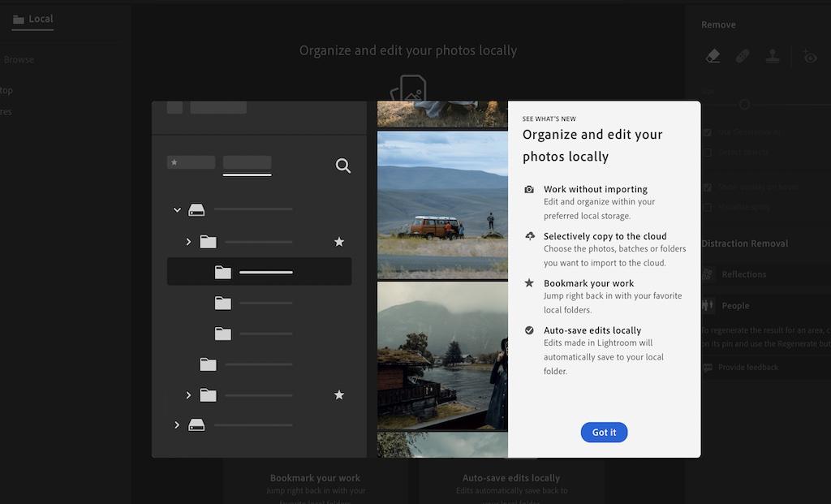Screen dimensions: 831x504
Task: Click the Work without importing heading
Action: pyautogui.click(x=595, y=189)
